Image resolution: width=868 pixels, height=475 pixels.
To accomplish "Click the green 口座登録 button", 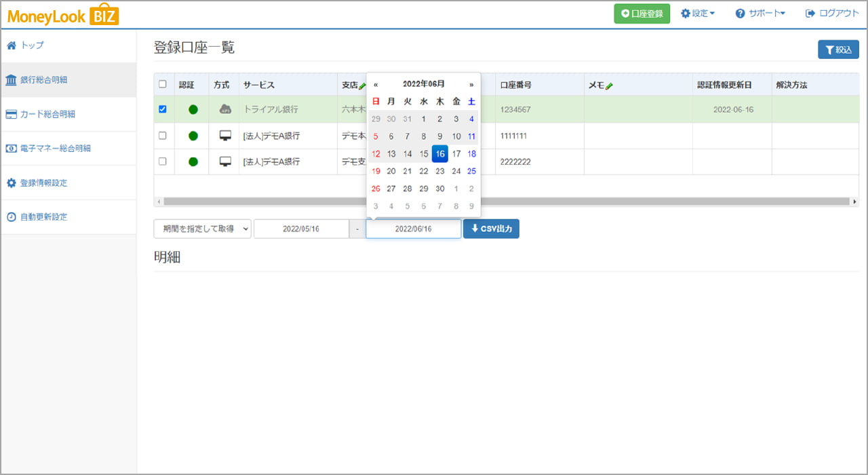I will coord(642,14).
